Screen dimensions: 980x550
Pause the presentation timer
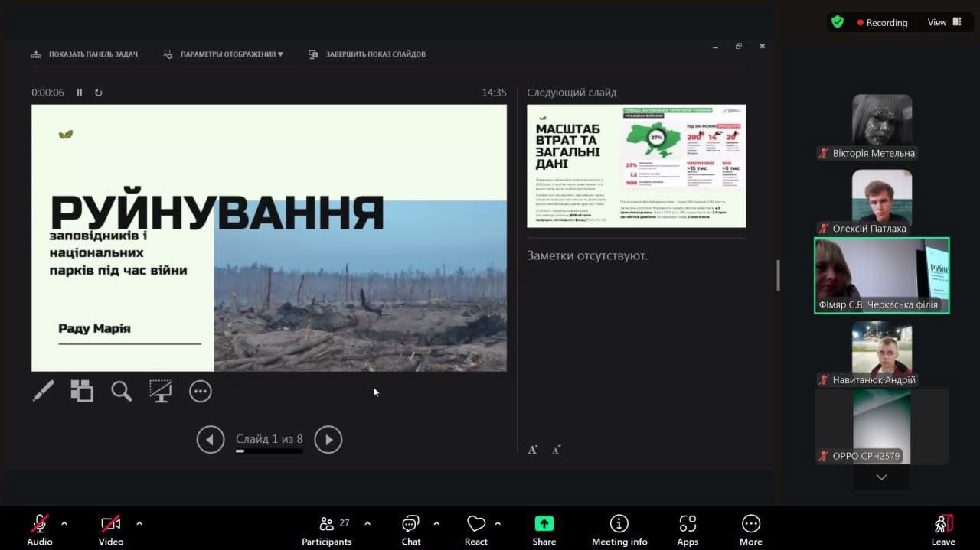tap(79, 93)
